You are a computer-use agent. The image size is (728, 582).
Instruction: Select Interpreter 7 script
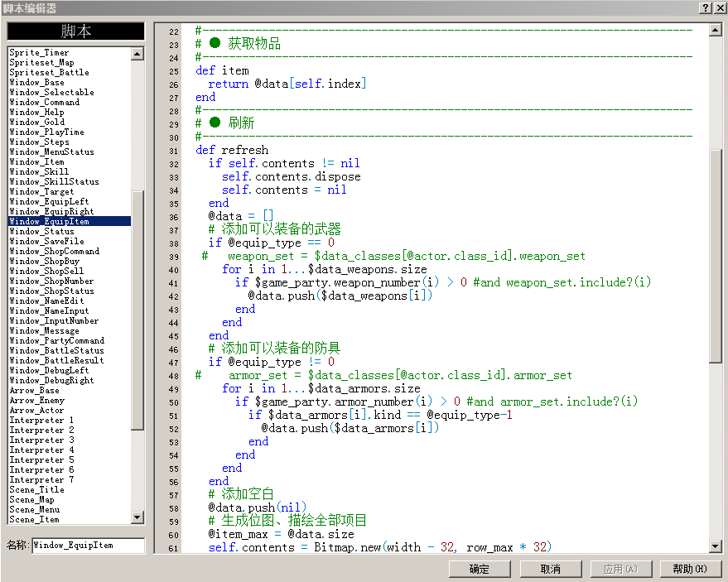tap(41, 480)
